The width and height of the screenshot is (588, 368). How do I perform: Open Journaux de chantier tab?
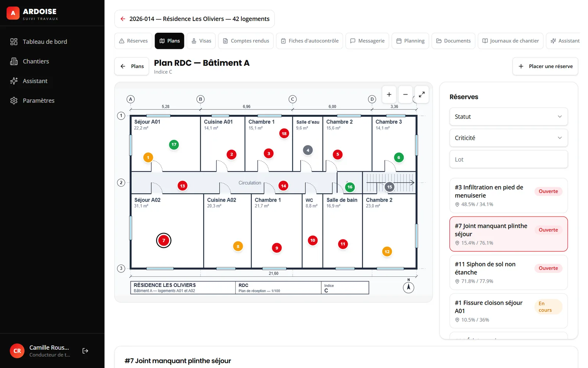pos(510,41)
